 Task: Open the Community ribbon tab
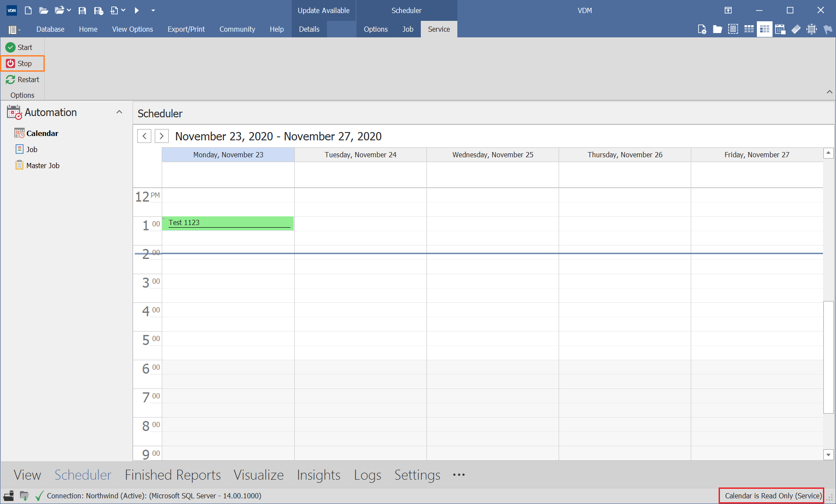[237, 29]
